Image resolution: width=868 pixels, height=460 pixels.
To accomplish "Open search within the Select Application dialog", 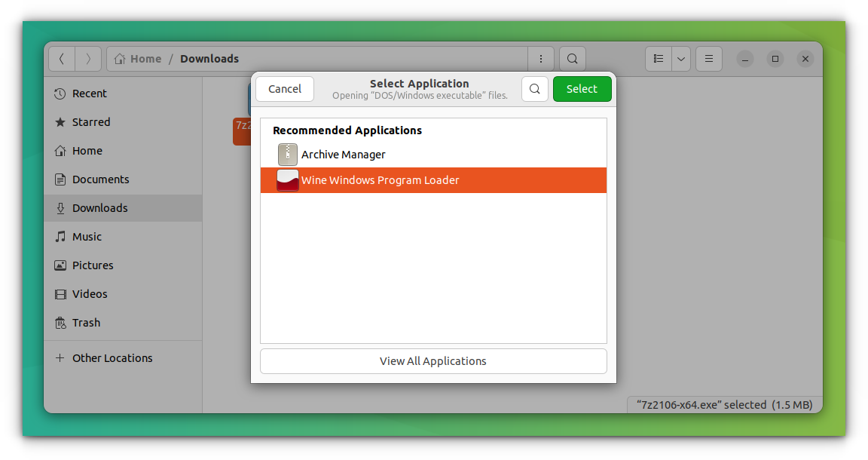I will (x=535, y=88).
